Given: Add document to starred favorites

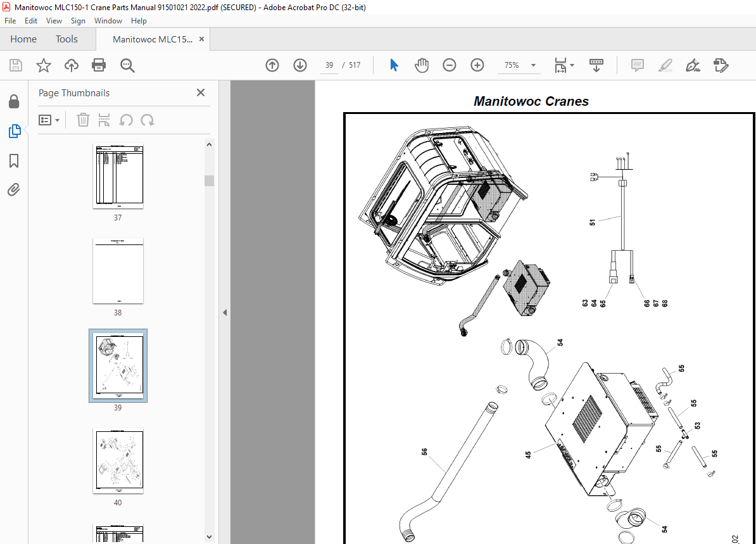Looking at the screenshot, I should (44, 65).
